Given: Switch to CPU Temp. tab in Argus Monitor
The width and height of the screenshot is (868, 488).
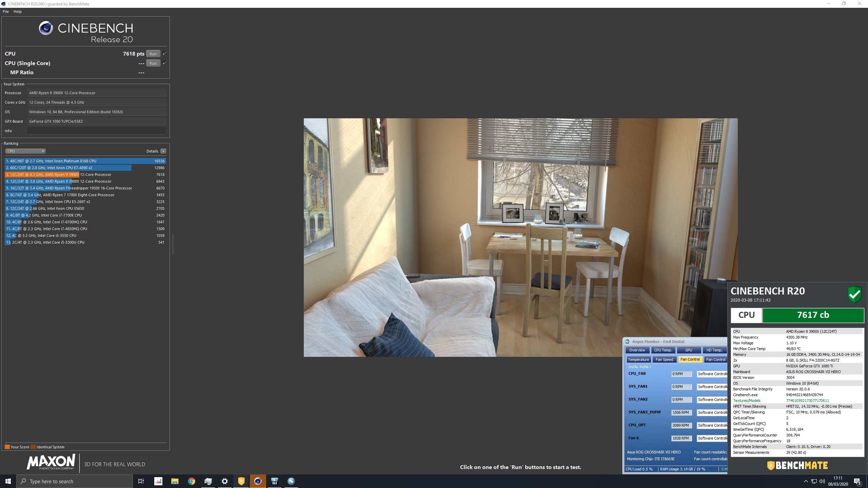Looking at the screenshot, I should [x=663, y=350].
